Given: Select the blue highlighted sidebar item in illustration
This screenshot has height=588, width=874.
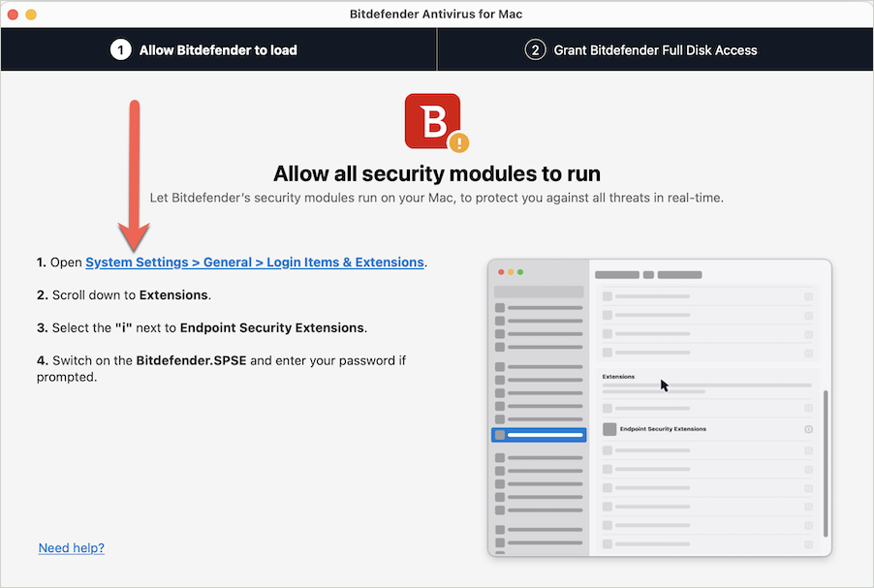Looking at the screenshot, I should coord(539,435).
